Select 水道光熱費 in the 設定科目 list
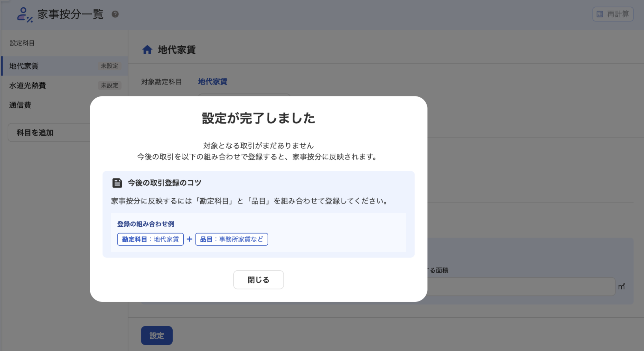 click(x=65, y=85)
